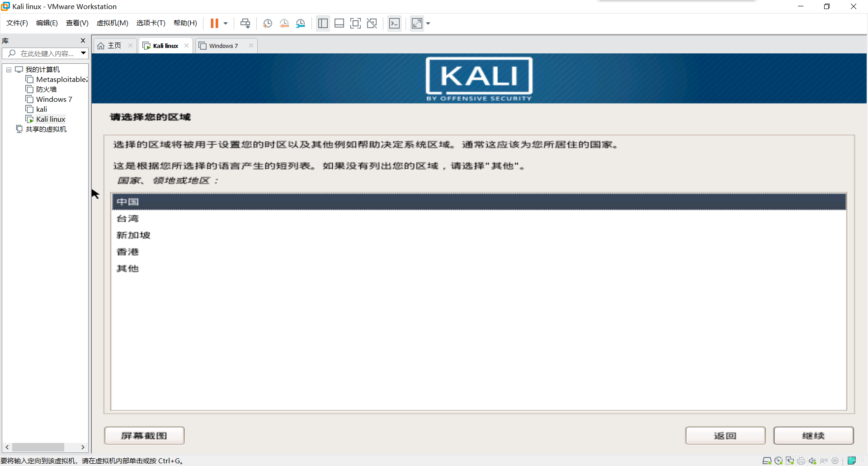Click the hard disk status icon

tap(767, 461)
